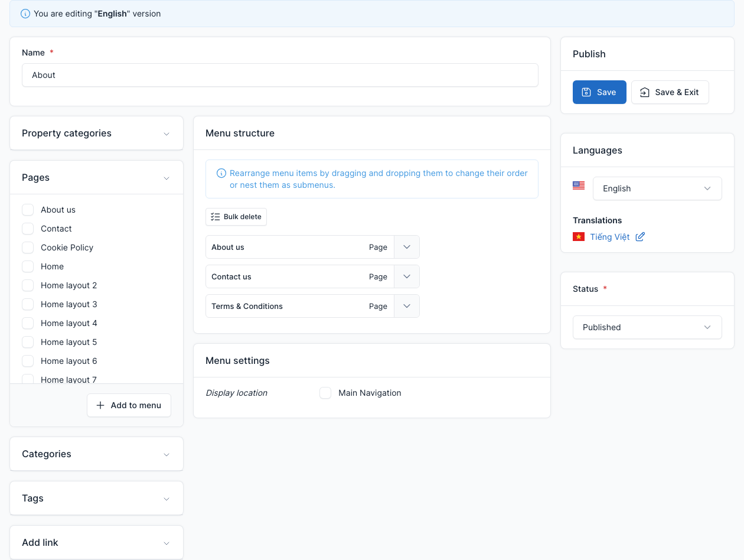
Task: Click the edit icon beside Tiếng Việt
Action: pyautogui.click(x=640, y=237)
